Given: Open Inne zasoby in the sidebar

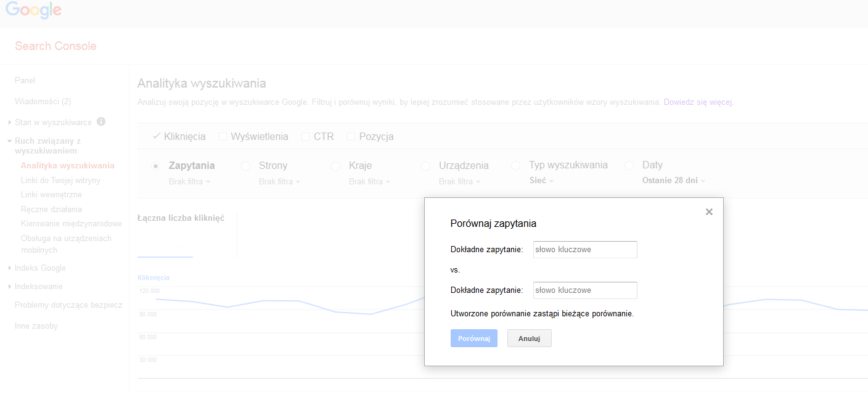Looking at the screenshot, I should click(36, 326).
